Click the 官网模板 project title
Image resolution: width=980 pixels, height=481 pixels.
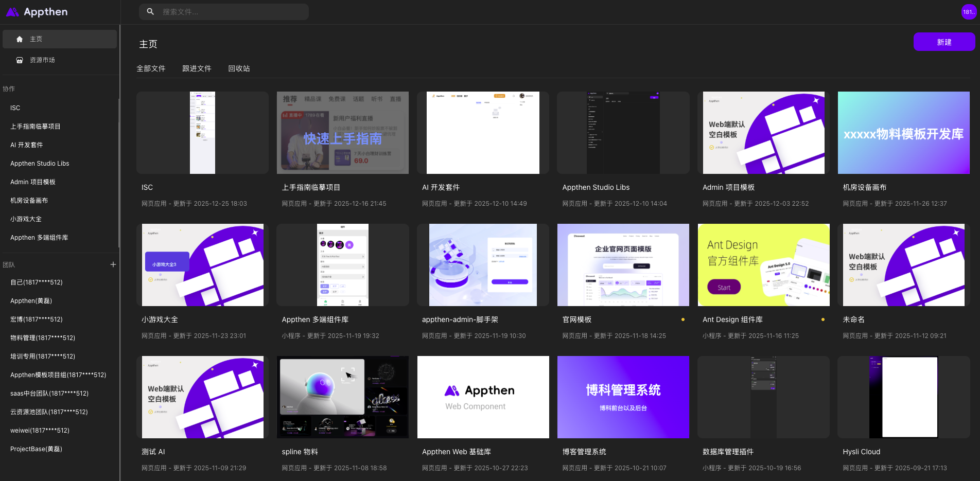click(x=577, y=319)
